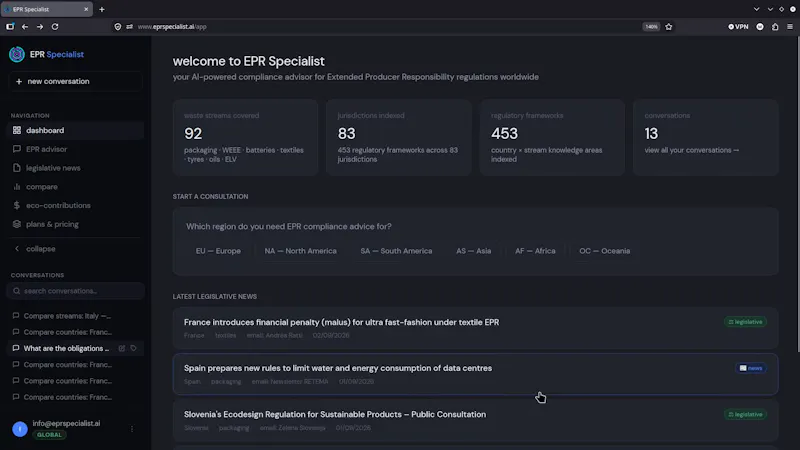
Task: Click the eco-contributions dollar icon
Action: click(x=17, y=206)
